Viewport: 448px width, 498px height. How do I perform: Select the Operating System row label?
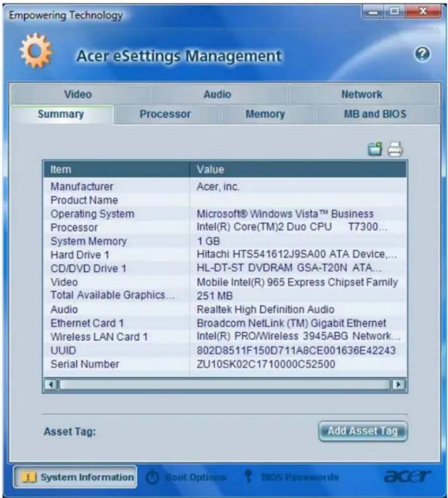[92, 214]
